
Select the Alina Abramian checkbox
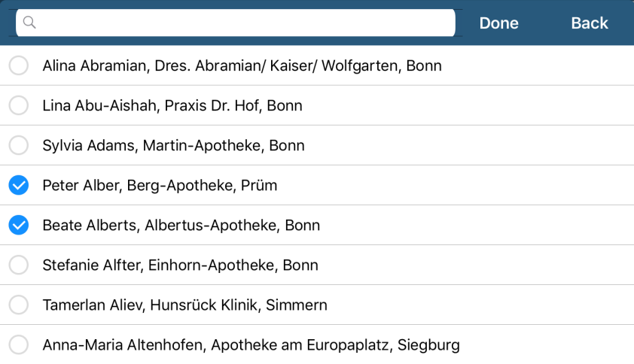18,66
